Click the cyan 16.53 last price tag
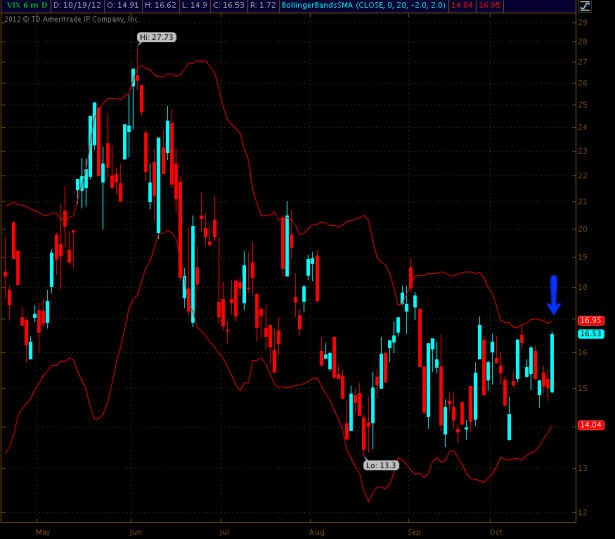This screenshot has height=539, width=615. click(590, 334)
